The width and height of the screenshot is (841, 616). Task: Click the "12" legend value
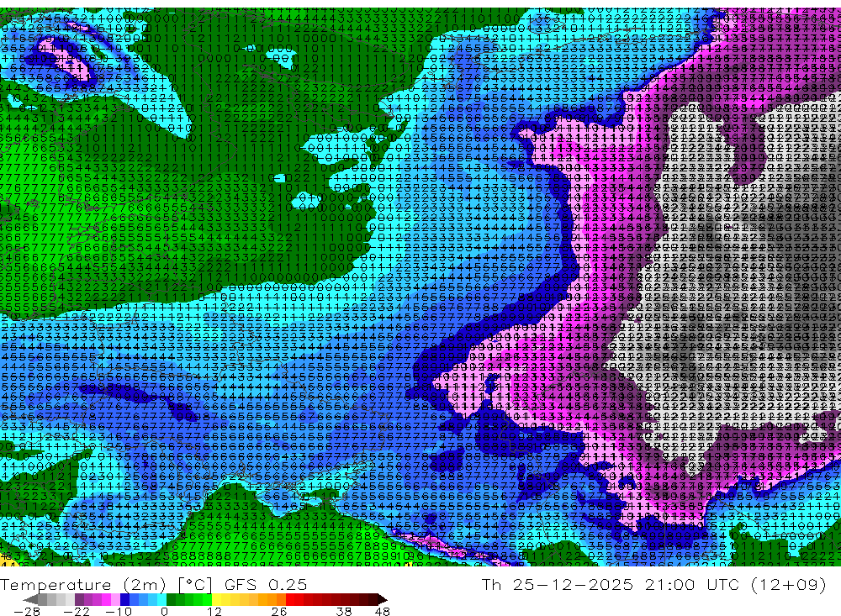tap(214, 612)
